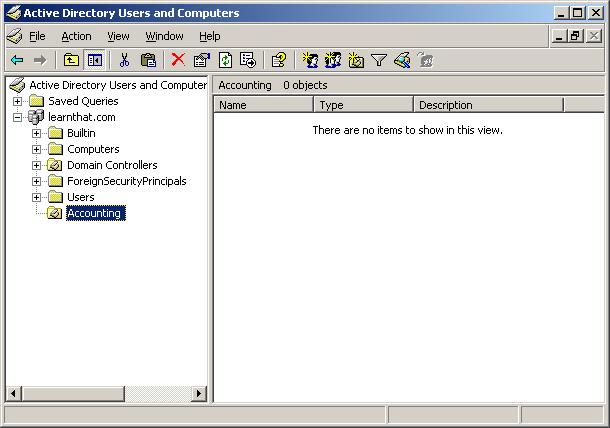Select the learnthat.com domain
The height and width of the screenshot is (428, 610).
click(82, 117)
